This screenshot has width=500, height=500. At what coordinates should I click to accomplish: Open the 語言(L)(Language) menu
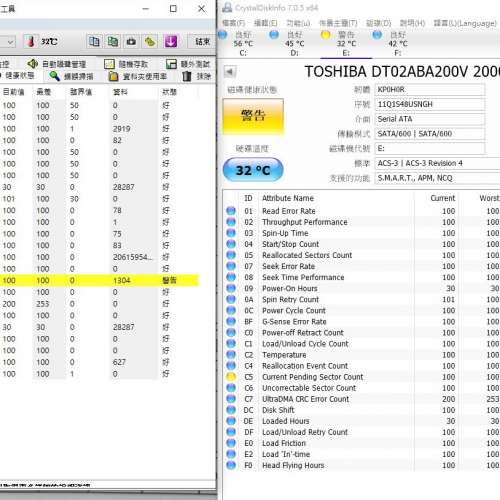pyautogui.click(x=465, y=23)
